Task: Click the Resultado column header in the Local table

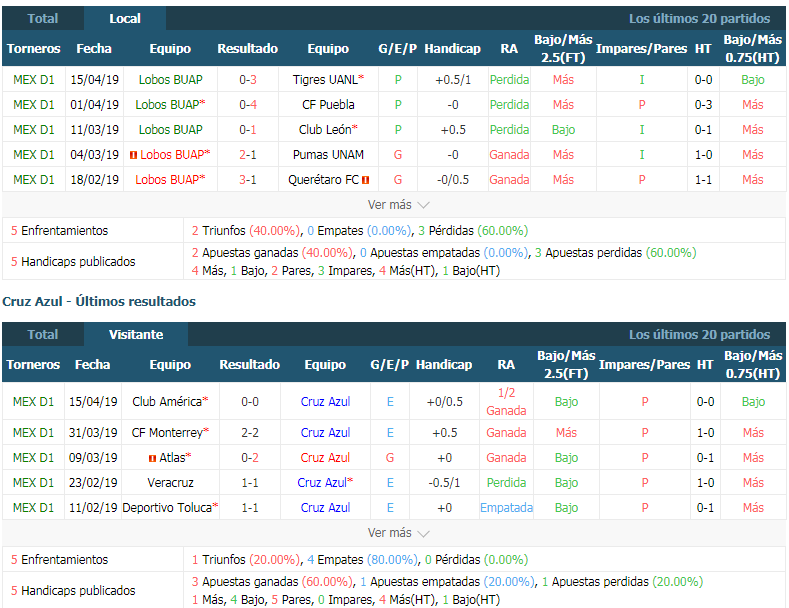Action: point(248,49)
